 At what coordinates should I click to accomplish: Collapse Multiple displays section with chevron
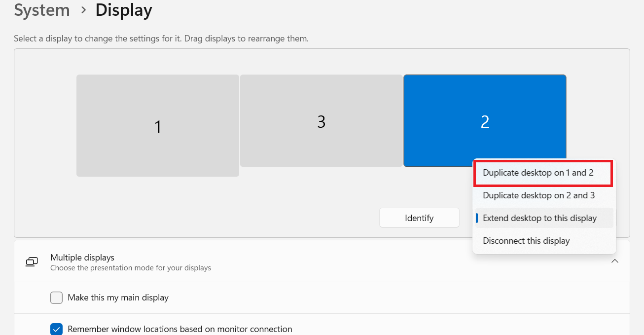pos(615,261)
